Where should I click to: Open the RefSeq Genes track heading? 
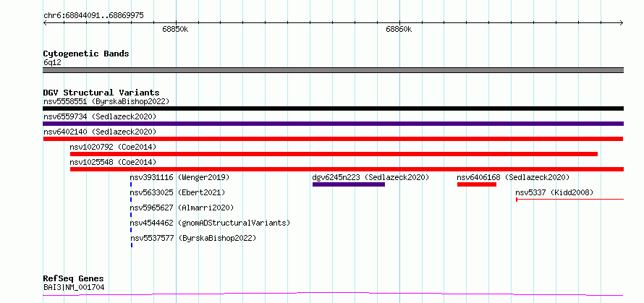click(73, 279)
